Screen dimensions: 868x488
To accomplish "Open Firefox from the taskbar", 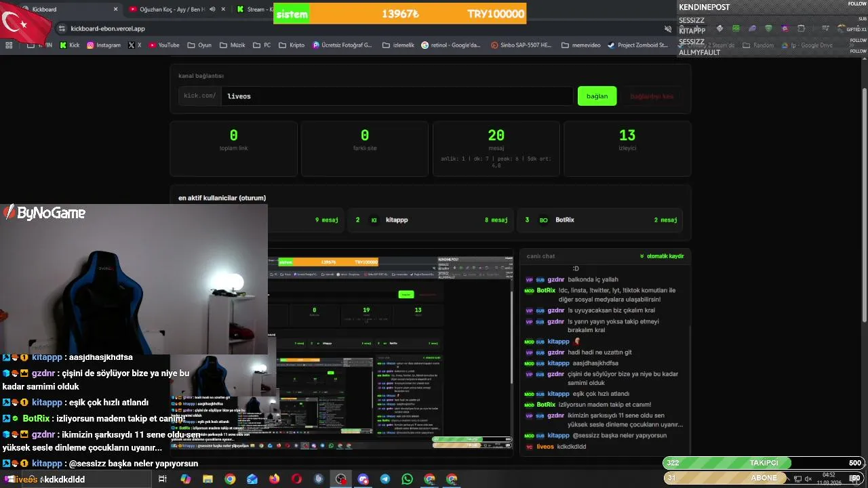I will (274, 479).
